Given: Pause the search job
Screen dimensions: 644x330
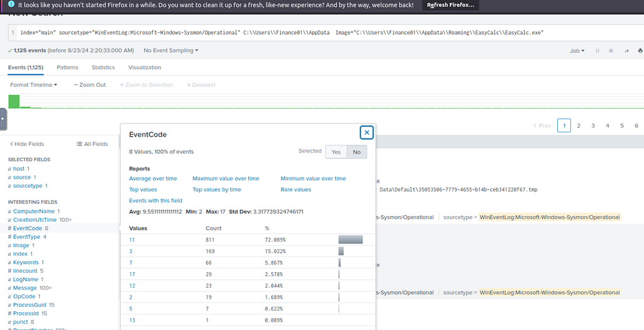Looking at the screenshot, I should (x=597, y=50).
